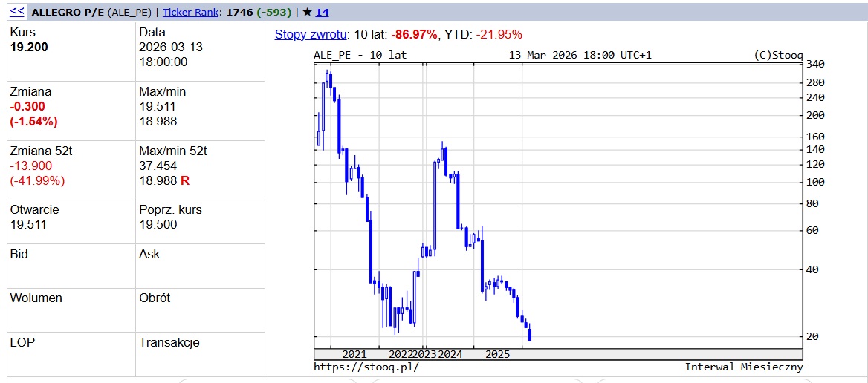The width and height of the screenshot is (868, 383).
Task: Select the date 2026-03-13
Action: coord(171,48)
